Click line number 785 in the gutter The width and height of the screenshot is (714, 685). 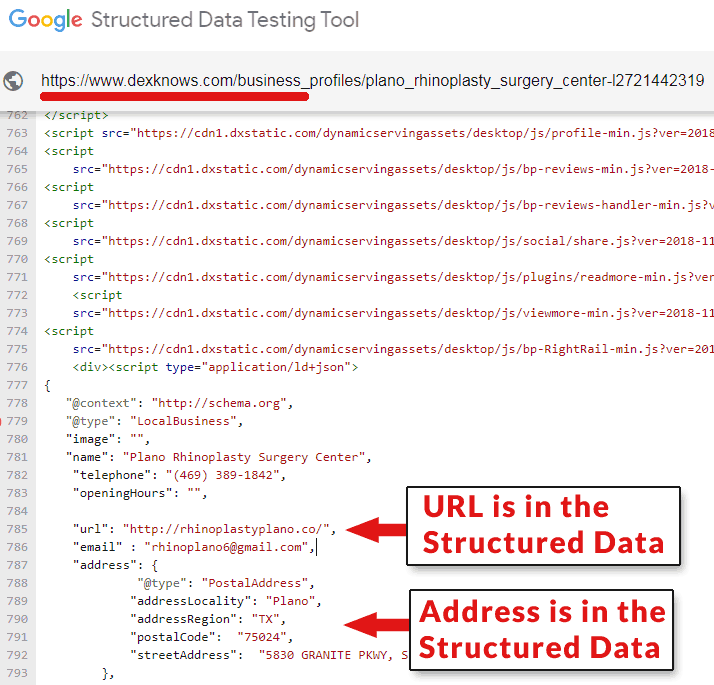[17, 528]
